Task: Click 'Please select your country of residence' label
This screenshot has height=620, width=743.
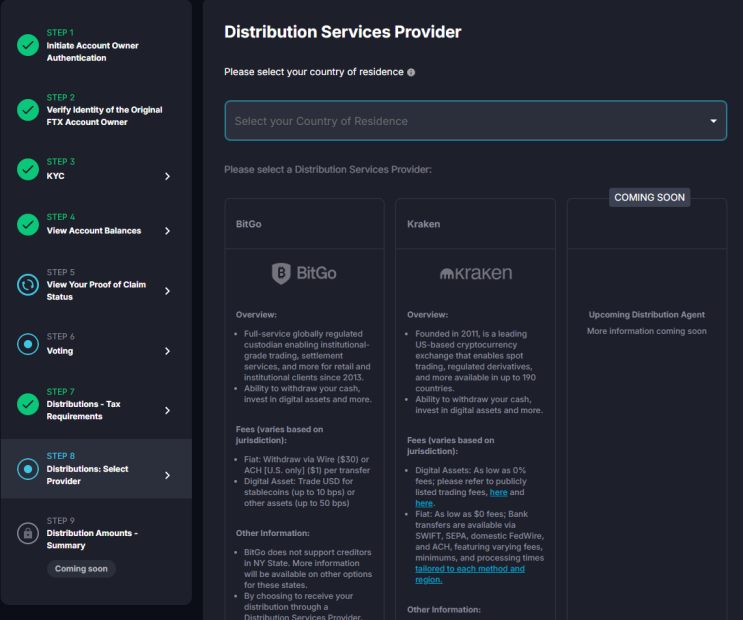Action: [x=314, y=72]
